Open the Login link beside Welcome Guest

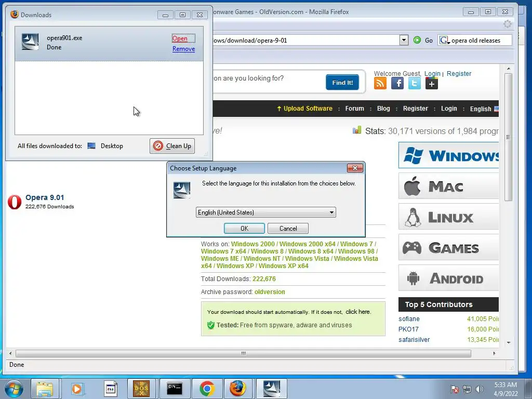coord(432,74)
